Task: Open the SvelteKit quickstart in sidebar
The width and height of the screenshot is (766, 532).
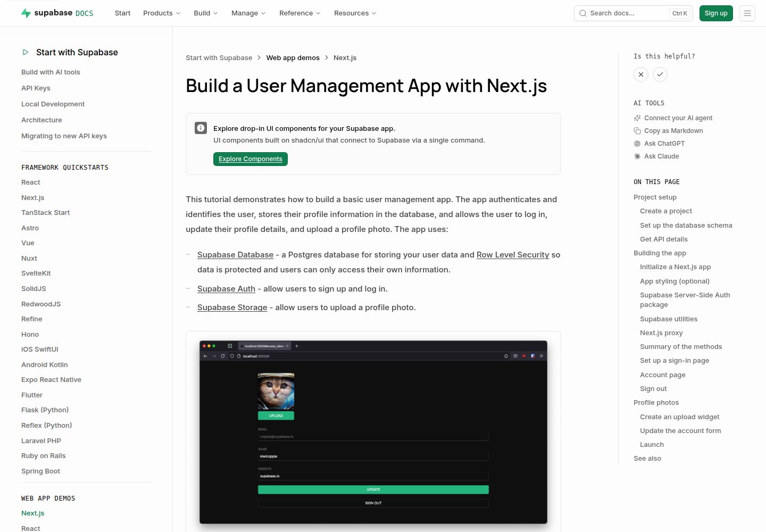Action: pos(36,273)
